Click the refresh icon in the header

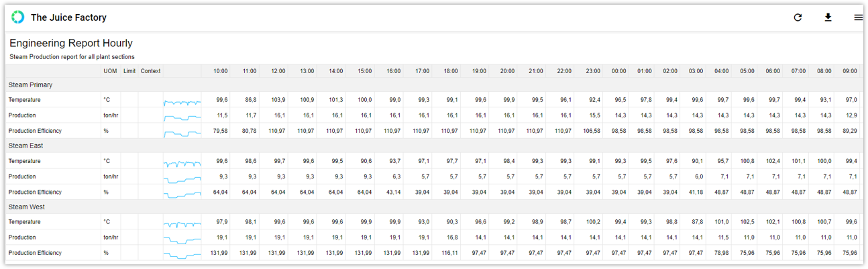point(798,17)
